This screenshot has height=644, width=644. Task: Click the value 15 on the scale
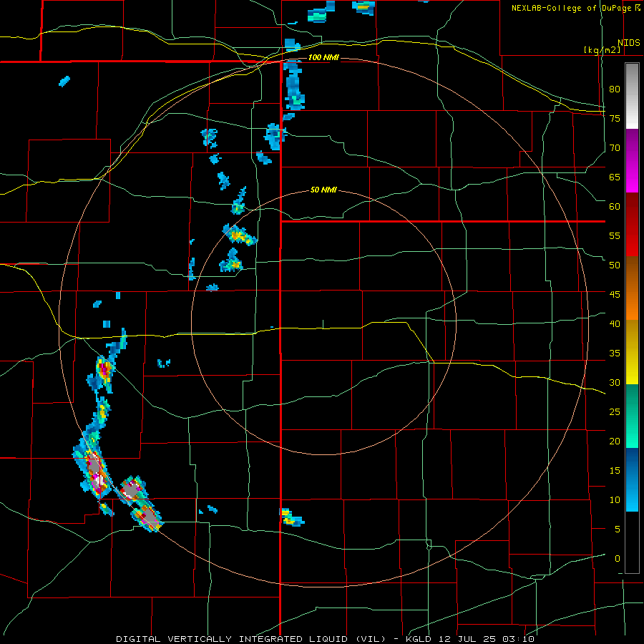615,471
